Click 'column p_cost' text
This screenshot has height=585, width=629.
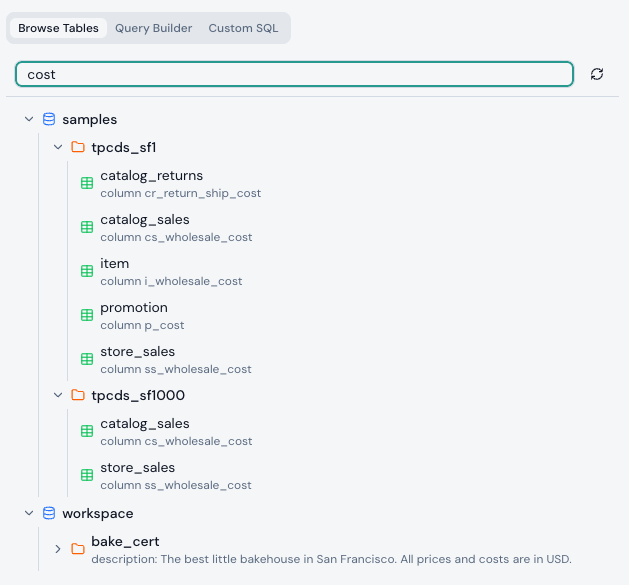coord(142,325)
